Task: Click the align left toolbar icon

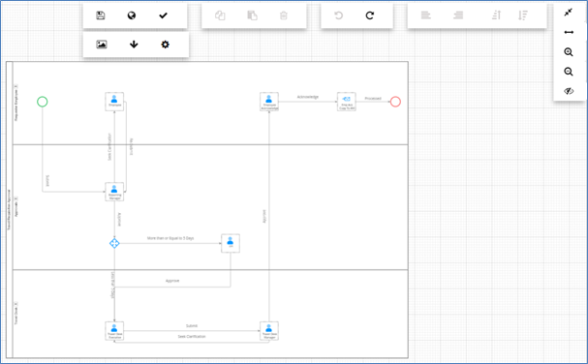Action: [x=425, y=15]
